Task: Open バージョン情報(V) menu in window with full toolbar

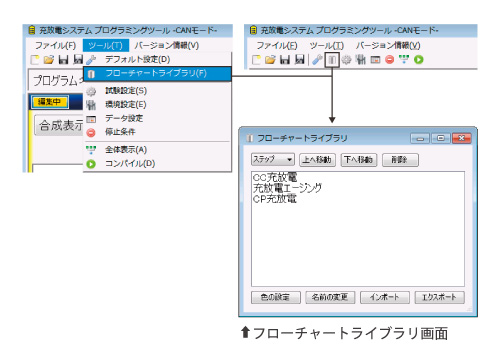Action: click(x=388, y=45)
